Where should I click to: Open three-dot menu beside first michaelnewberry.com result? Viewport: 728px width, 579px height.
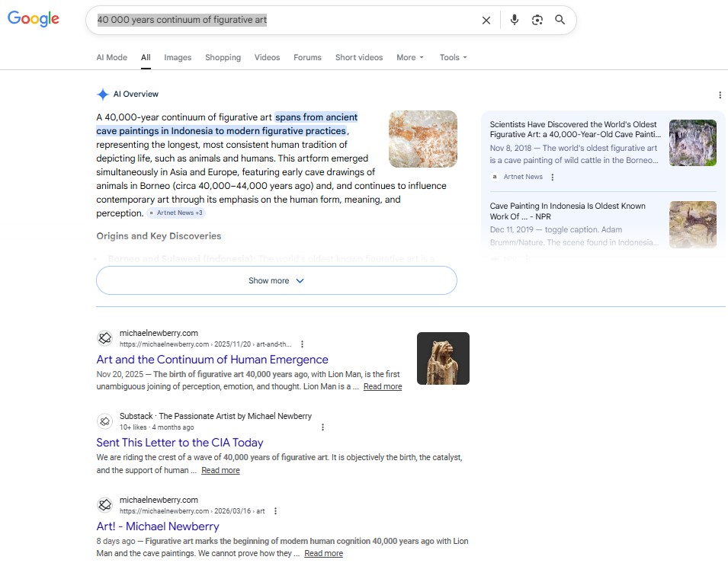point(303,344)
